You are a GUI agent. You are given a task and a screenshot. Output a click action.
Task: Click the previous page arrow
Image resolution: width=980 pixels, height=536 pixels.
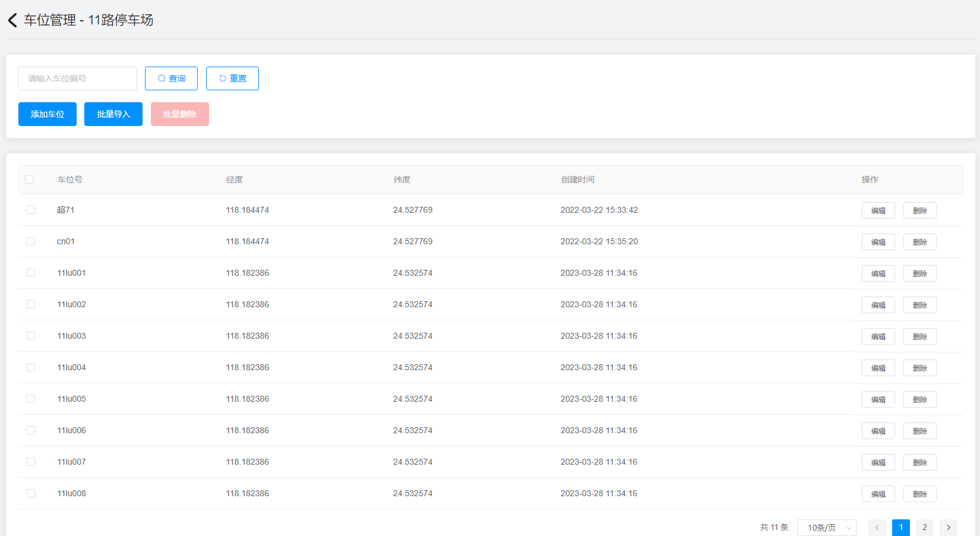877,527
